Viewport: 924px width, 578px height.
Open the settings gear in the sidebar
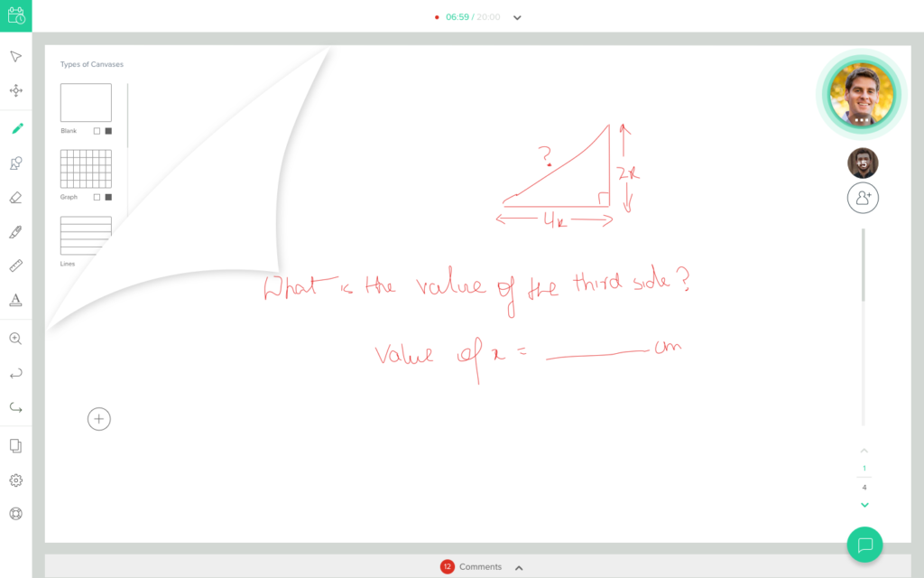click(x=15, y=479)
